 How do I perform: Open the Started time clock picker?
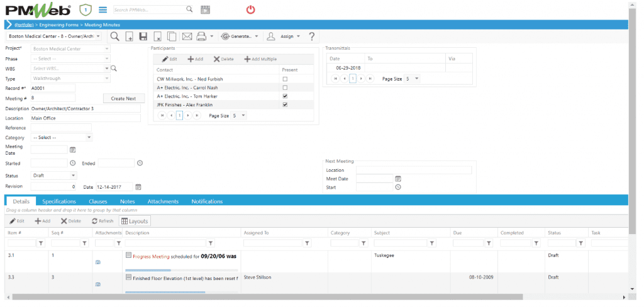point(73,163)
